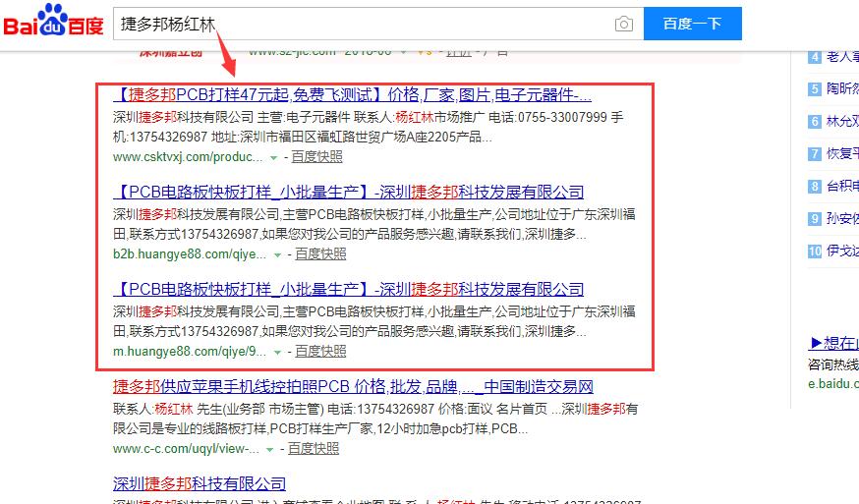Click the 百度一下 search button

pos(693,24)
